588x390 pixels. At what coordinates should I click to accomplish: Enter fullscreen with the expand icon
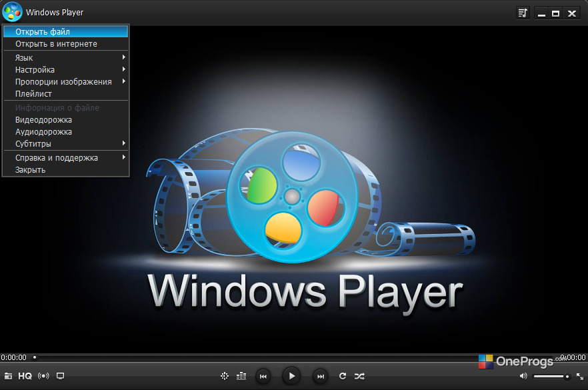coord(580,376)
